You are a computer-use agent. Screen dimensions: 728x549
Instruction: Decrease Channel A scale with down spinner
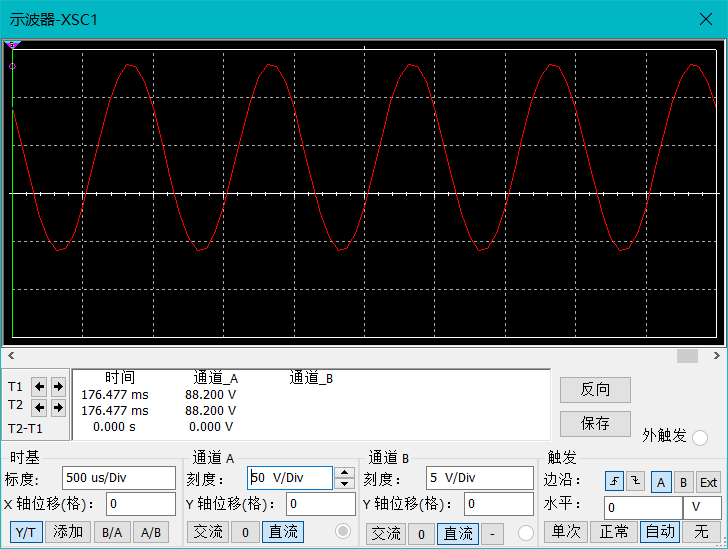click(x=344, y=484)
